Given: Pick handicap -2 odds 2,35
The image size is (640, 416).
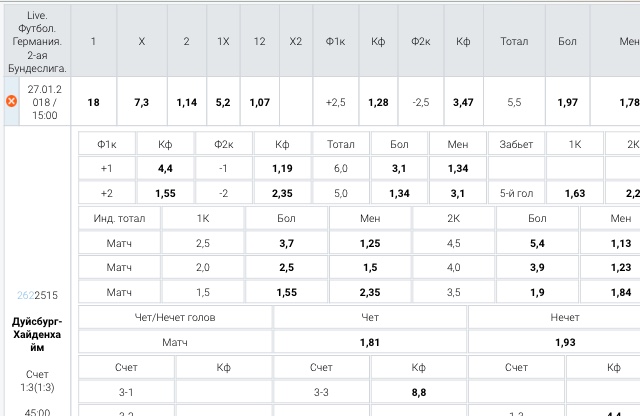Looking at the screenshot, I should [x=283, y=193].
